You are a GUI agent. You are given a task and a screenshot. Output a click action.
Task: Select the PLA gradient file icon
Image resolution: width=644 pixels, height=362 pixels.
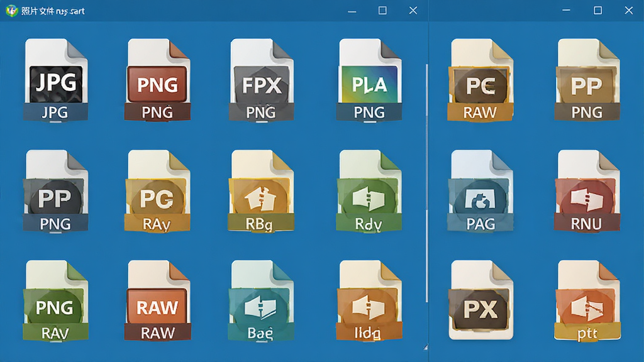pyautogui.click(x=369, y=80)
